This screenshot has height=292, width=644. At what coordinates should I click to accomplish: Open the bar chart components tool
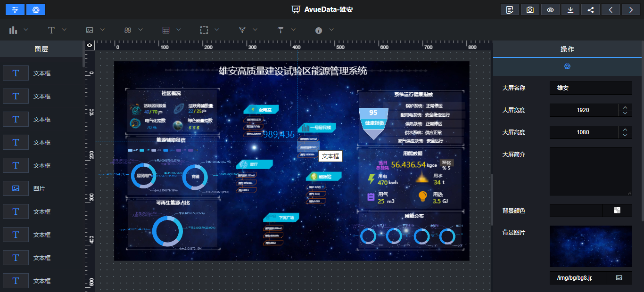pyautogui.click(x=13, y=30)
